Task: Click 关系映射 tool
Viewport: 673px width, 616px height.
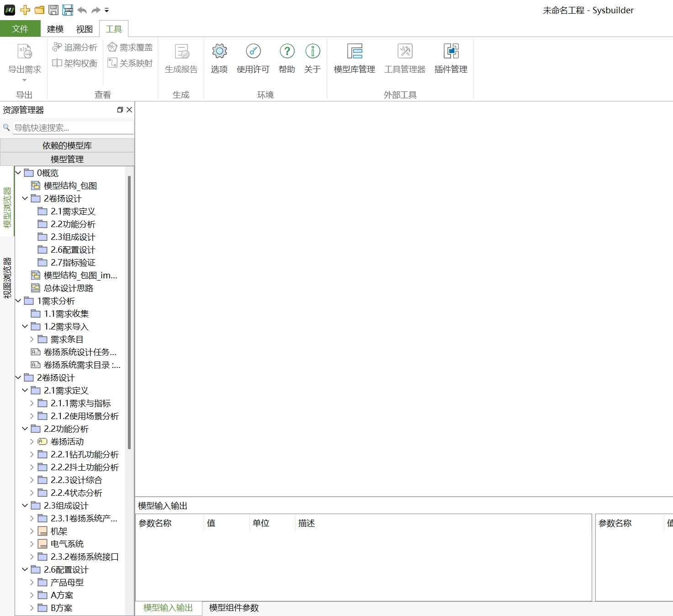Action: coord(130,63)
